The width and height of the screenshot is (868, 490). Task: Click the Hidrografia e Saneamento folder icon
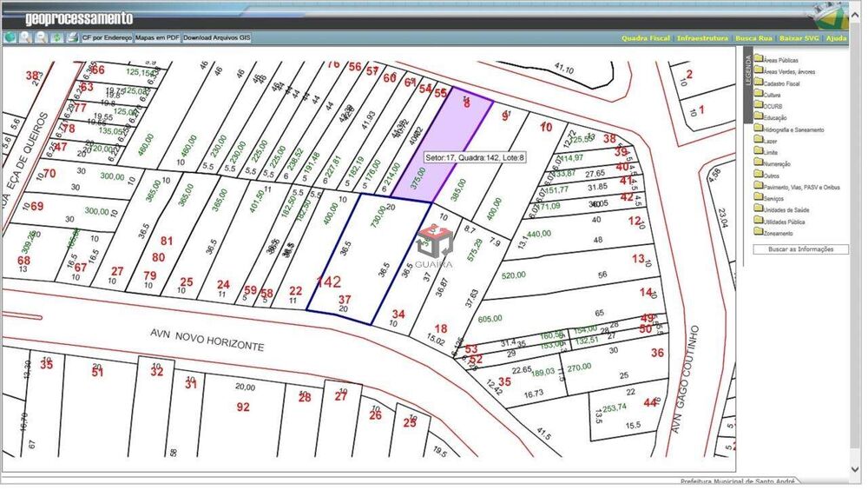[759, 129]
